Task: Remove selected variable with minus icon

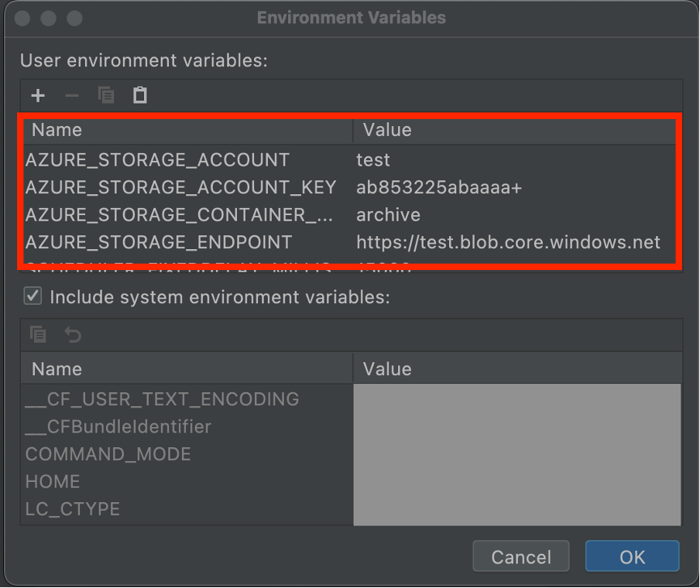Action: pos(72,95)
